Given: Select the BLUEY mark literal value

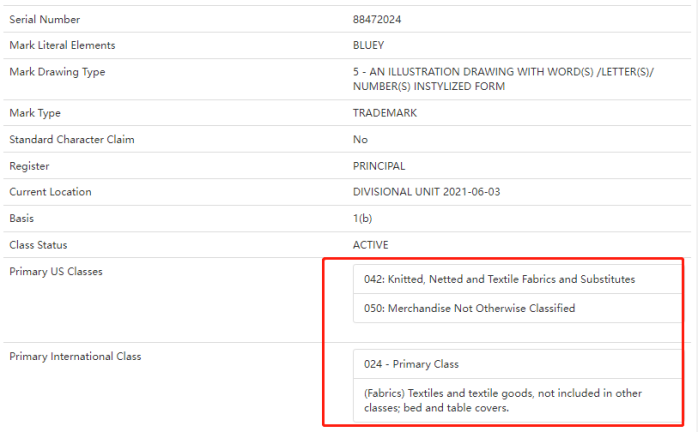Looking at the screenshot, I should pos(368,45).
